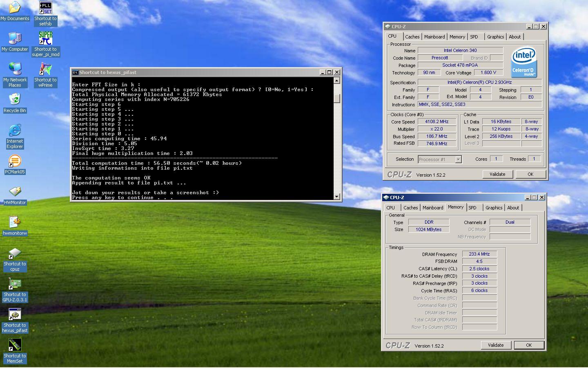Click the Core Speed value 4108.2 MHz
Viewport: 588px width, 368px height.
coord(437,121)
